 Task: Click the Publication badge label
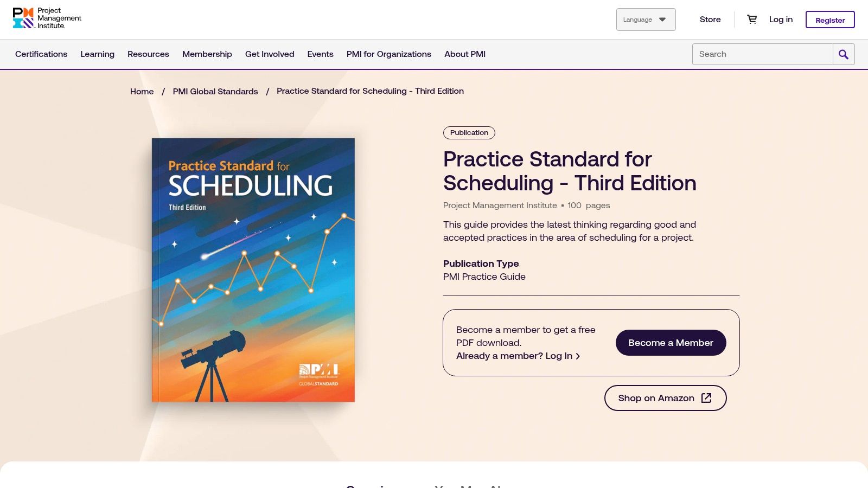tap(469, 132)
